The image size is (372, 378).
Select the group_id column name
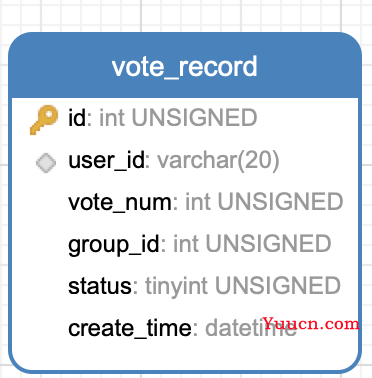pos(114,244)
